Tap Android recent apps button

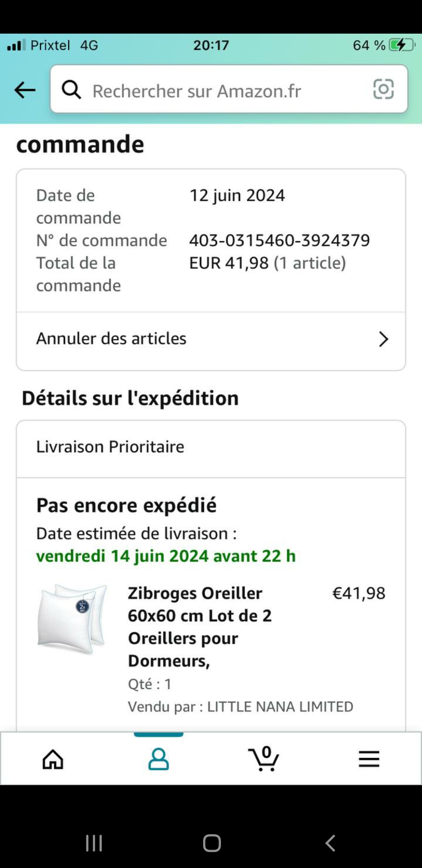[94, 843]
